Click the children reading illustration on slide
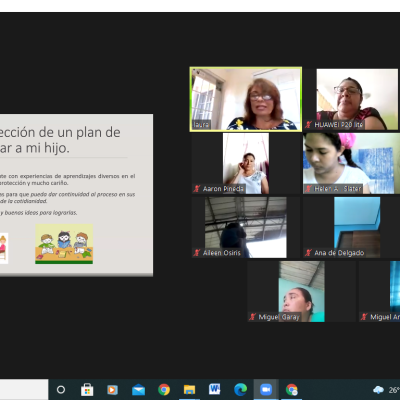This screenshot has height=400, width=400. click(64, 244)
